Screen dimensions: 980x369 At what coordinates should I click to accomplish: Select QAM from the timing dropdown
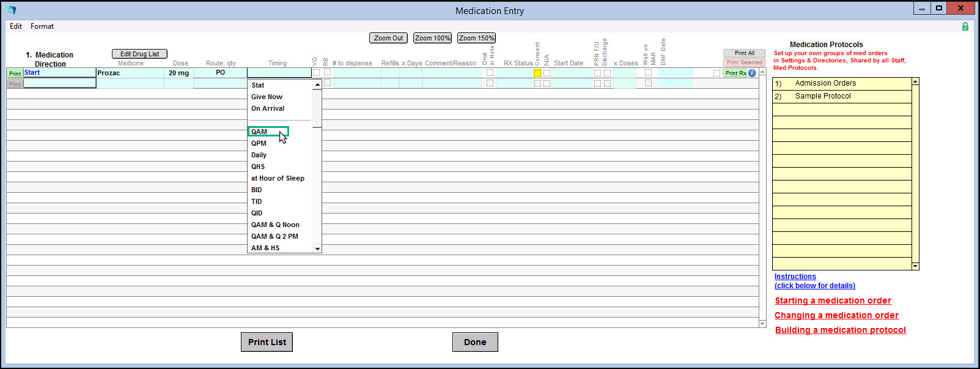click(259, 132)
